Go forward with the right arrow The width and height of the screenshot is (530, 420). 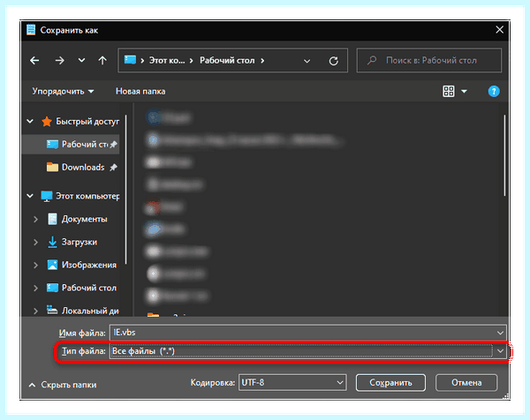coord(60,61)
